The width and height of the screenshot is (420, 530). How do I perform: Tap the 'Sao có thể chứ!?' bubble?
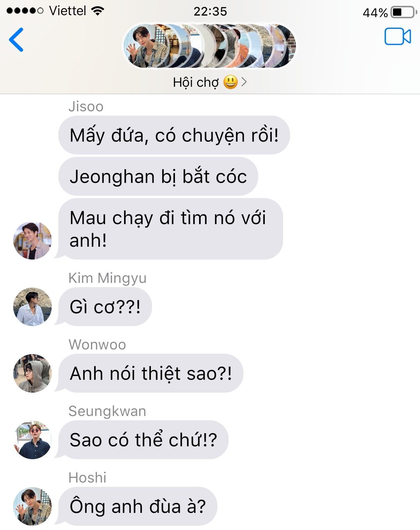point(143,440)
